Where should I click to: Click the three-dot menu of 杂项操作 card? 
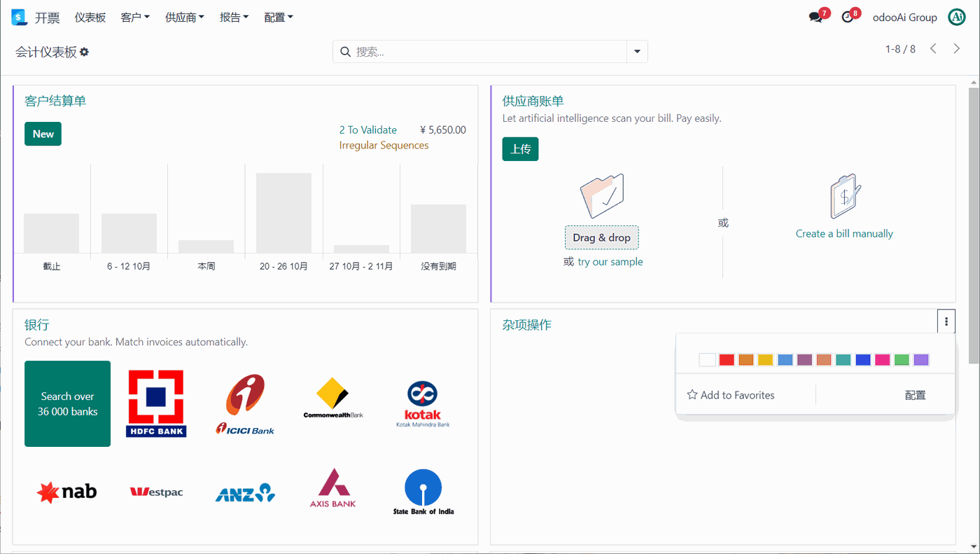946,321
